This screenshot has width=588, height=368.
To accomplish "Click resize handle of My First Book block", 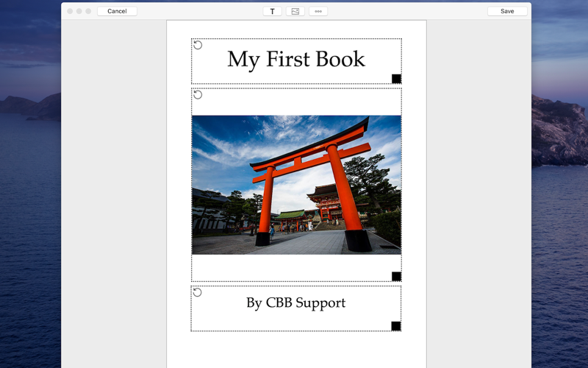I will pos(396,79).
